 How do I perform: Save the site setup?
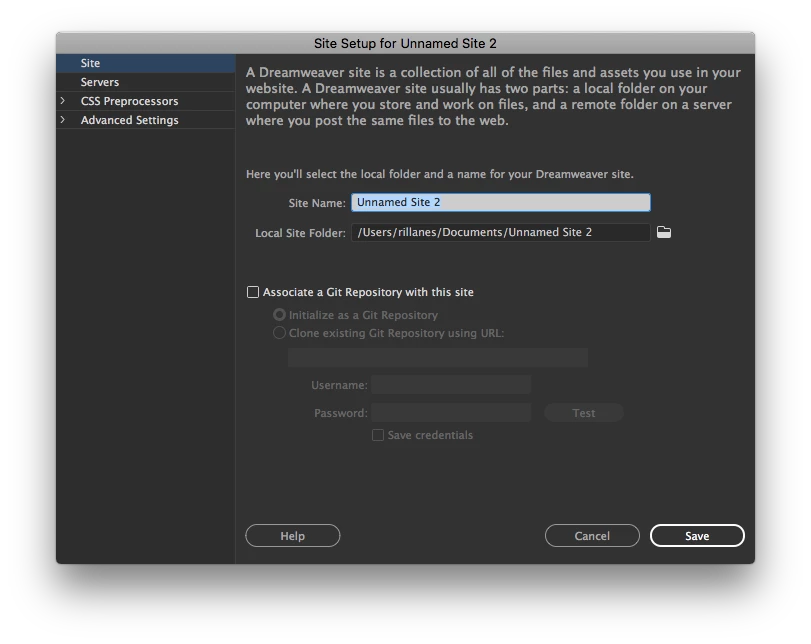(697, 536)
